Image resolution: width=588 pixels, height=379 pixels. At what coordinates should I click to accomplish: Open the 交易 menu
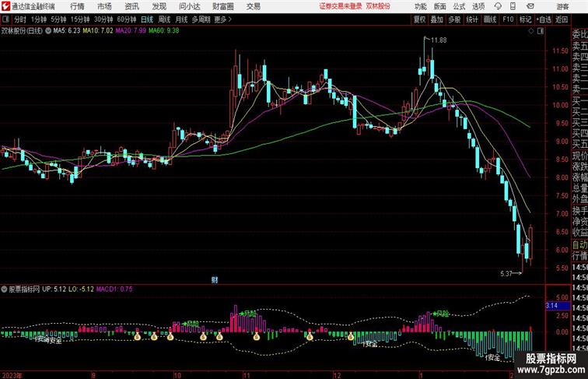click(x=254, y=6)
